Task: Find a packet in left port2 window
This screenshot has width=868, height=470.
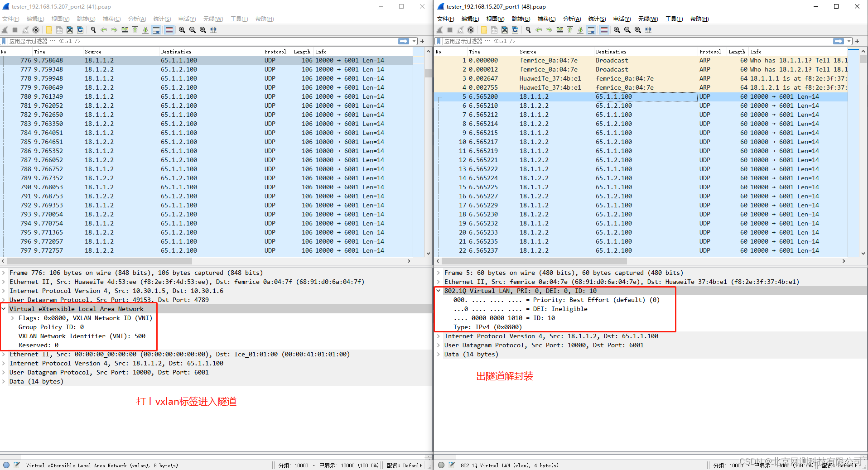Action: click(93, 30)
